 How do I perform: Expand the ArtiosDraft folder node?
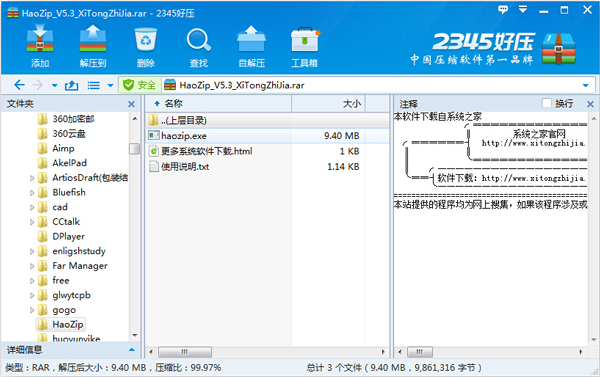(32, 178)
